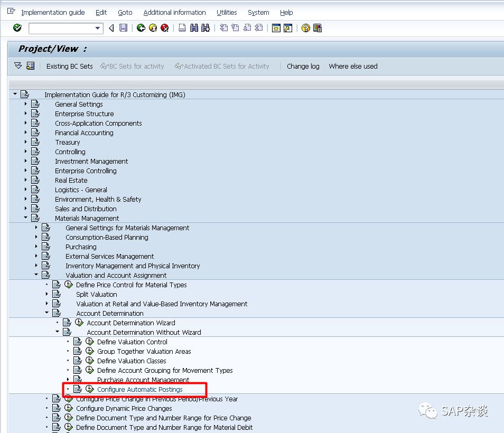Screen dimensions: 504x433
Task: Click the yellow Help question mark icon
Action: pos(306,28)
